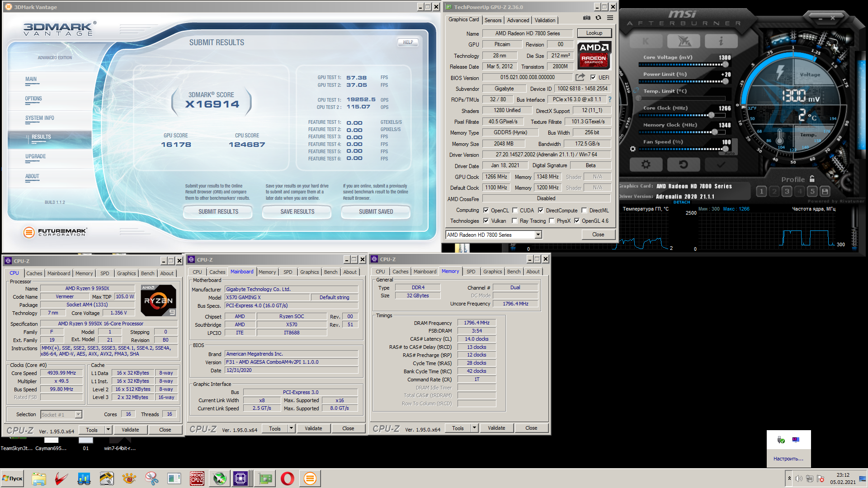
Task: Toggle OpenGL 4.6 checkbox
Action: [577, 221]
